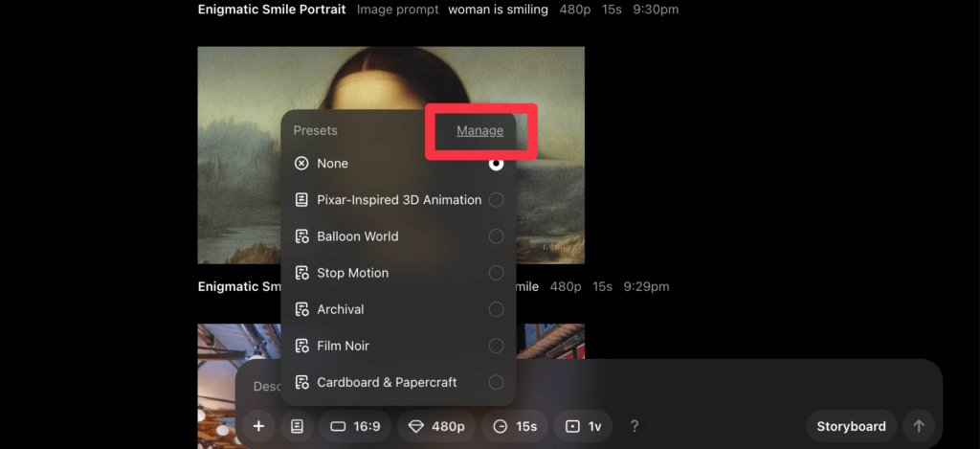
Task: Open the 16:9 aspect ratio dropdown
Action: (355, 426)
